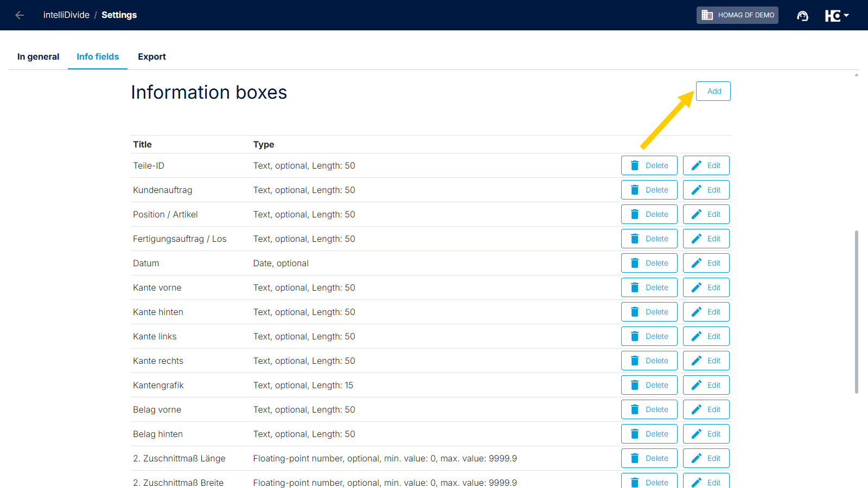Viewport: 868px width, 488px height.
Task: Click trash icon for Kante rechts
Action: (x=635, y=361)
